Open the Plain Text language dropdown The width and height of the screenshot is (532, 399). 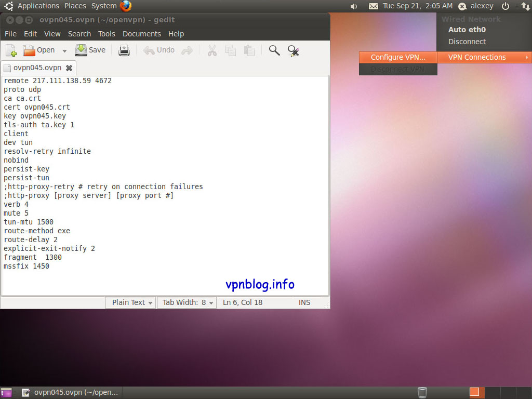point(130,302)
